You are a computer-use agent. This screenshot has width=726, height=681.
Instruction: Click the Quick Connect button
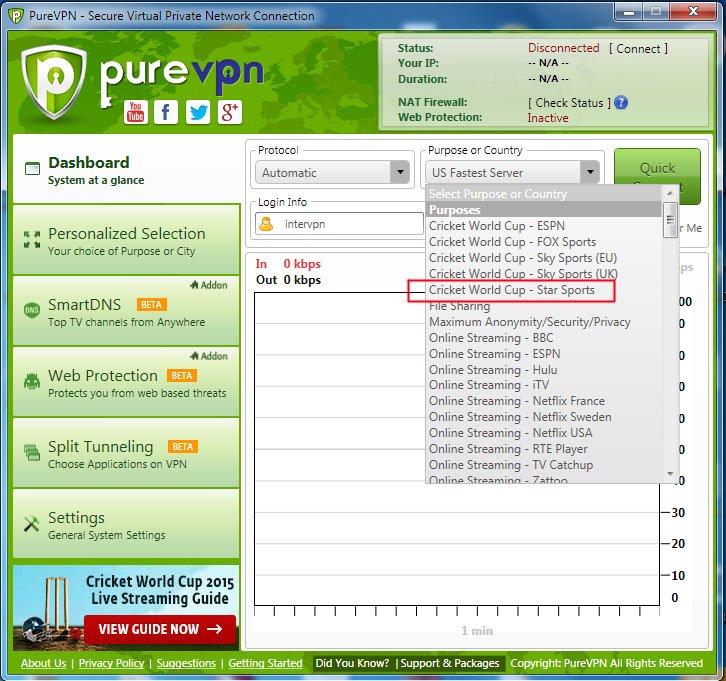click(x=657, y=176)
